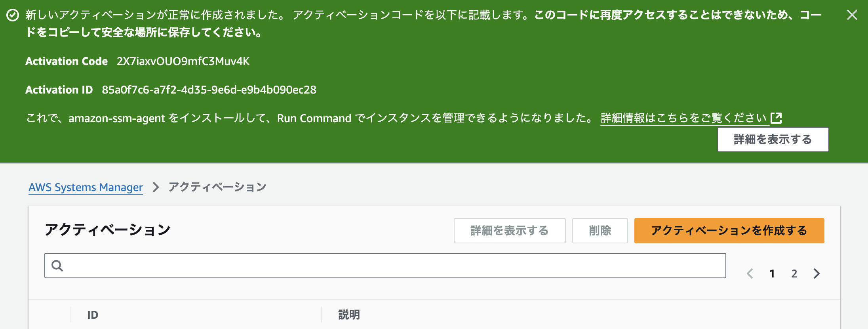Screen dimensions: 868x329
Task: Open page 1 of the activation list
Action: 772,273
